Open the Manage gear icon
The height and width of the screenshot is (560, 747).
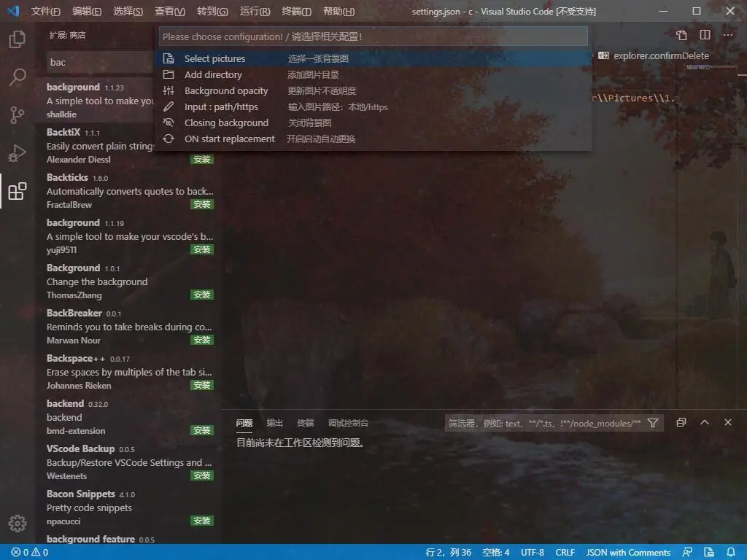coord(18,524)
